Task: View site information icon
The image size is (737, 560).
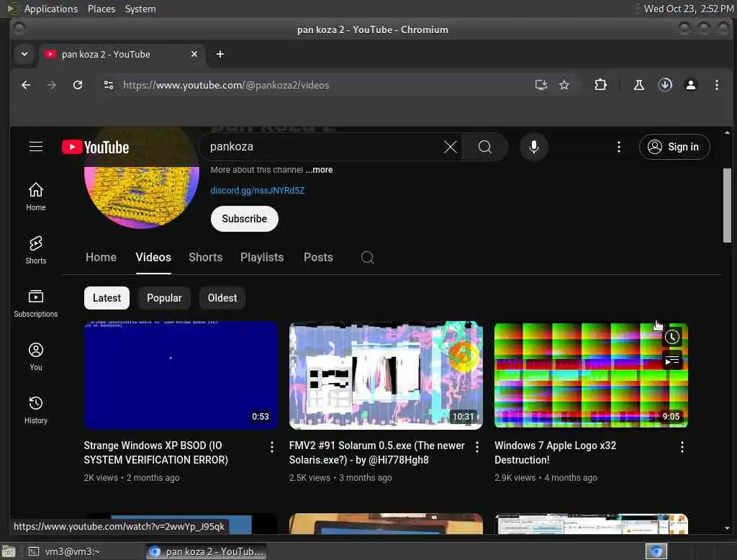Action: 109,85
